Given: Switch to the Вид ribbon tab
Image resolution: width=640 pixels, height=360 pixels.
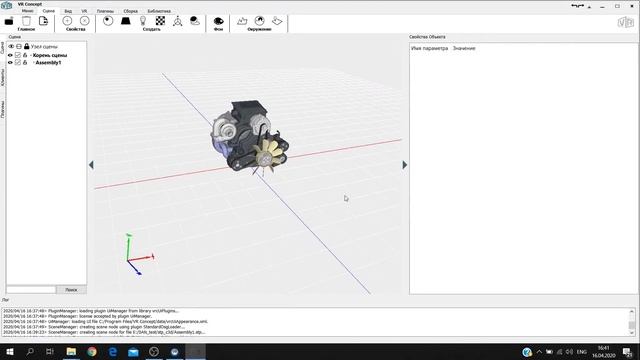Looking at the screenshot, I should (x=68, y=11).
